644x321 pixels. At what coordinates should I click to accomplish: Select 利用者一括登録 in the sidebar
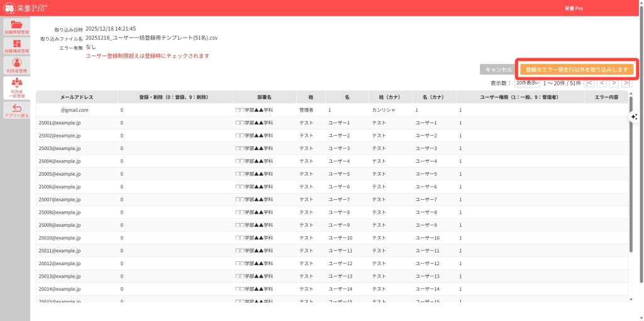click(x=16, y=88)
